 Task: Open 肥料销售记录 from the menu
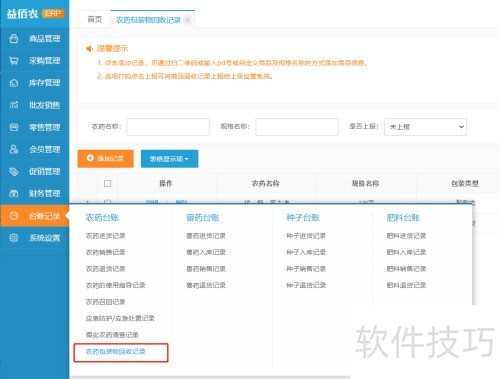(x=406, y=269)
